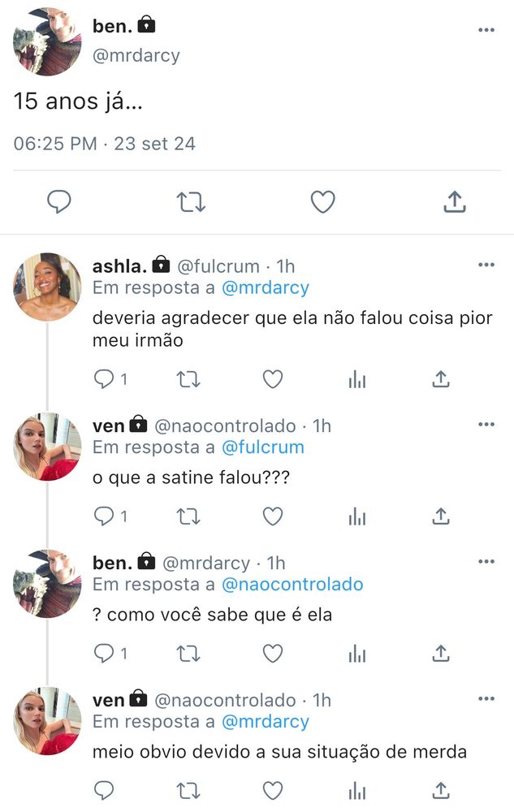
Task: Share ven's "situação de merda" reply
Action: 440,790
